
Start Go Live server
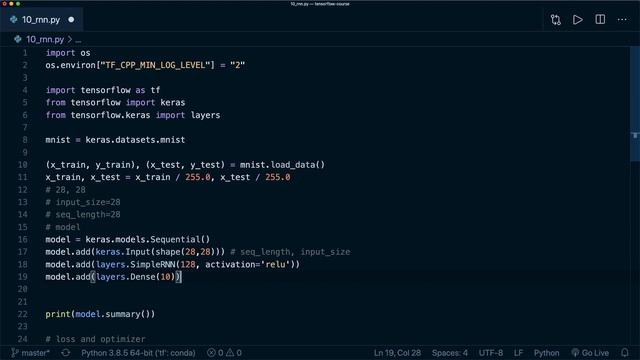[x=590, y=353]
